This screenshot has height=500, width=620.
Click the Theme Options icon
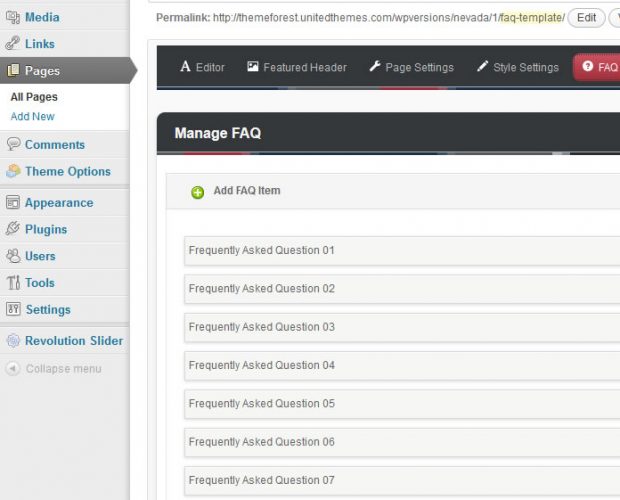click(12, 171)
